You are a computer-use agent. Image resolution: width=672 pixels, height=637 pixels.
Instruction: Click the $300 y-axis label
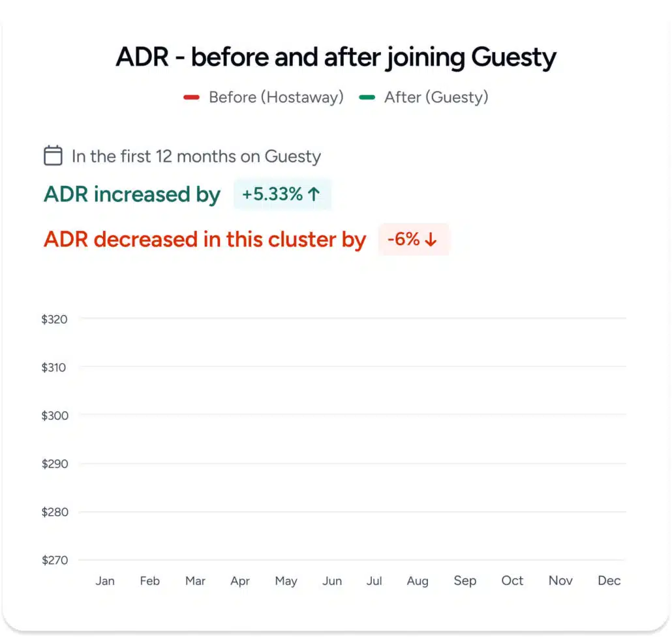point(54,415)
